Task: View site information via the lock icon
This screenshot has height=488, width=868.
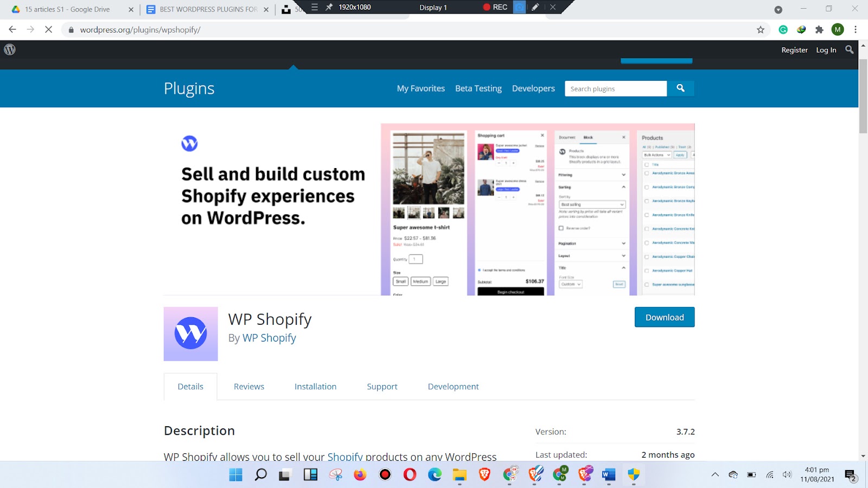Action: click(71, 30)
